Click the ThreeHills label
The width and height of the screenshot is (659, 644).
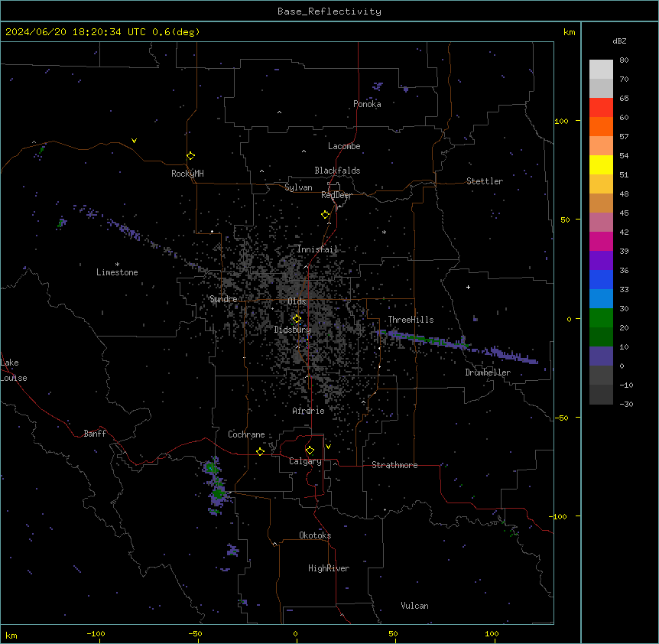click(x=411, y=320)
